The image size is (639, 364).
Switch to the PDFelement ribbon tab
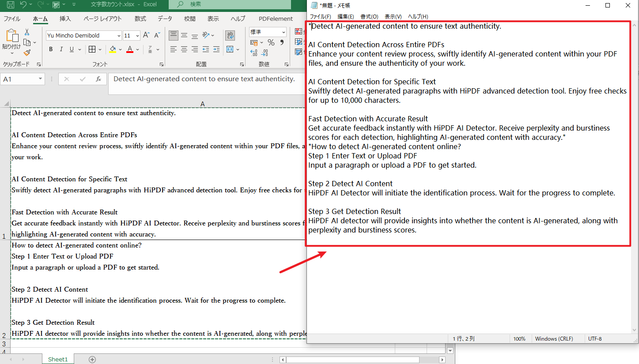click(276, 19)
